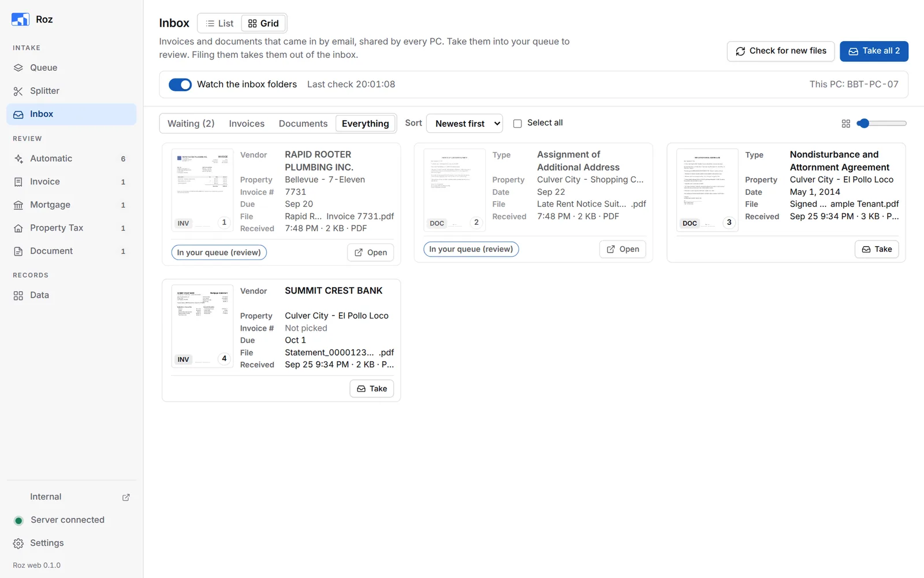
Task: Open the Invoice review list
Action: (72, 181)
